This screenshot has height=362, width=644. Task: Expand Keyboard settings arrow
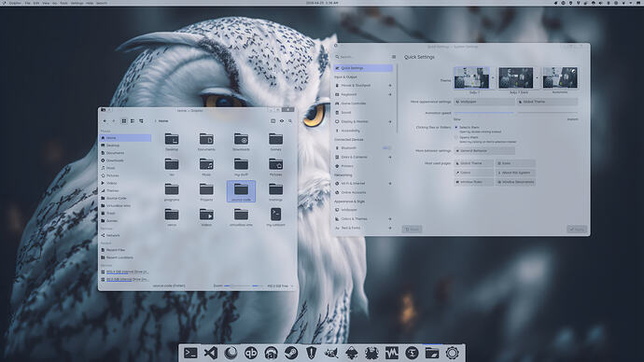point(390,94)
